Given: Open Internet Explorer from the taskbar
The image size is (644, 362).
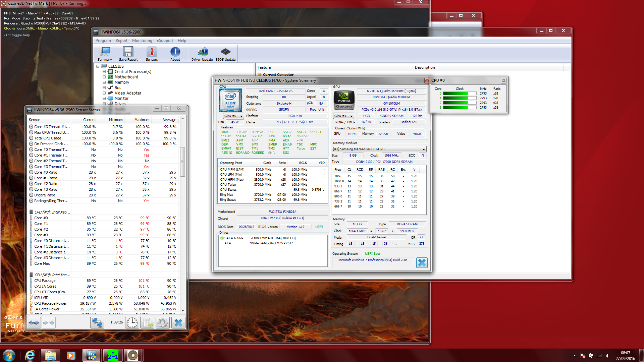Looking at the screenshot, I should [30, 355].
